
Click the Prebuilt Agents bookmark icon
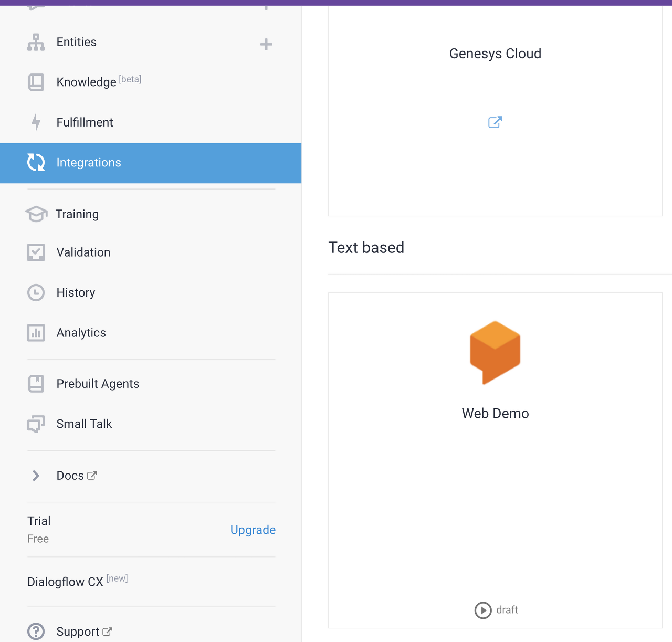(36, 384)
